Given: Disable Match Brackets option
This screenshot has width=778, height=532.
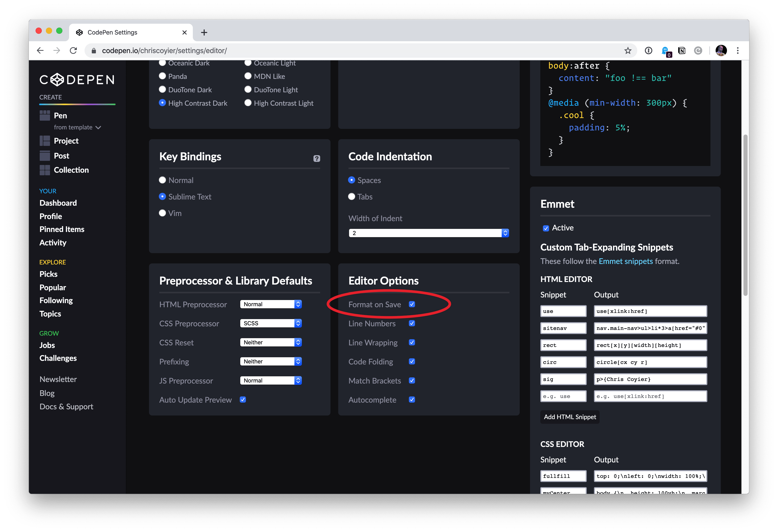Looking at the screenshot, I should click(412, 381).
